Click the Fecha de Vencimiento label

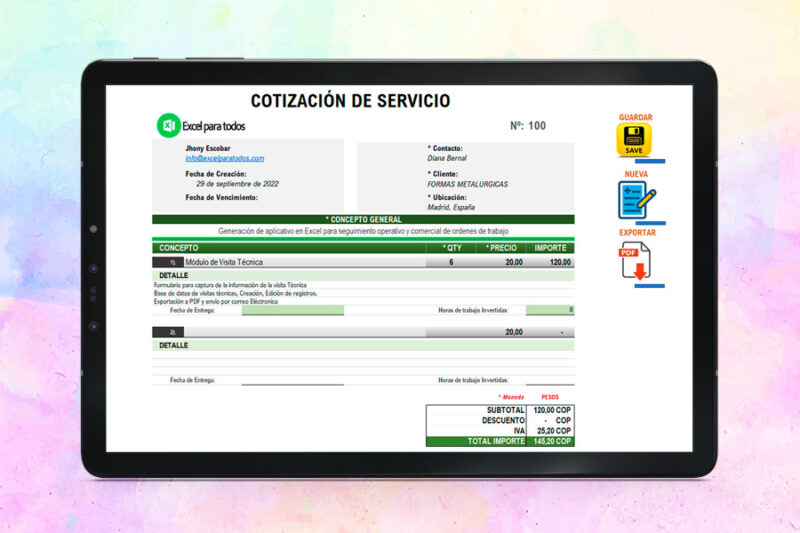(221, 197)
